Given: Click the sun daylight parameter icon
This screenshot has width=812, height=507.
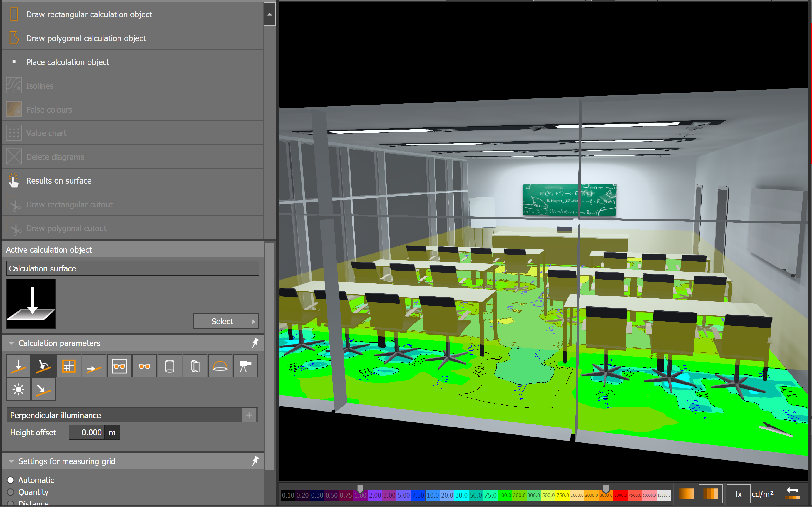Looking at the screenshot, I should 19,389.
